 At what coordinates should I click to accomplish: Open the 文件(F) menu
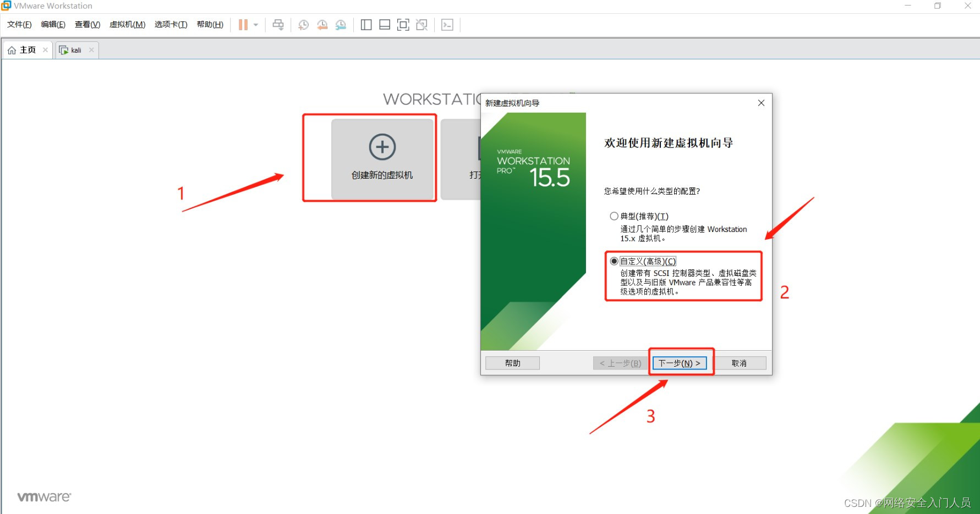point(19,25)
